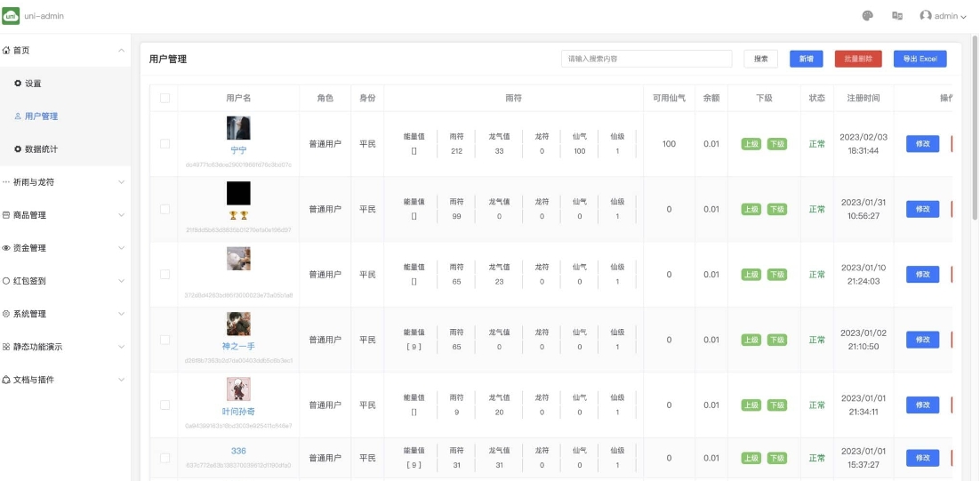The image size is (980, 481).
Task: Click the vertical page scrollbar
Action: [975, 133]
